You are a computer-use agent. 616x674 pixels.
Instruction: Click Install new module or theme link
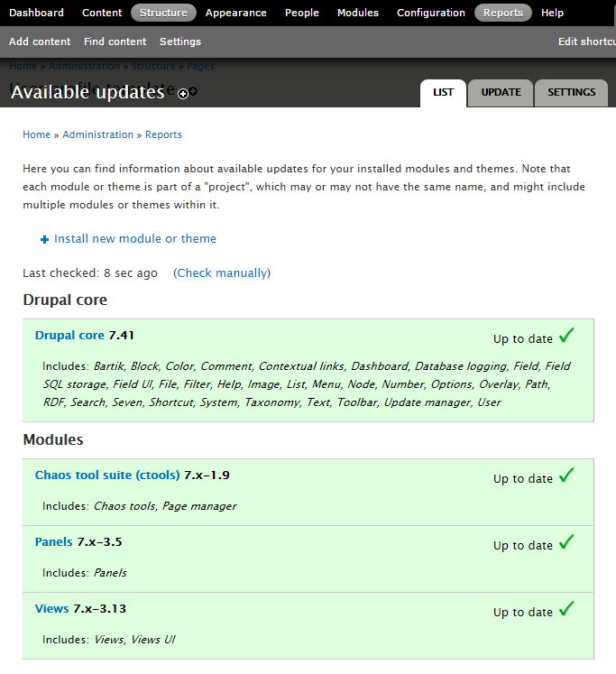135,239
